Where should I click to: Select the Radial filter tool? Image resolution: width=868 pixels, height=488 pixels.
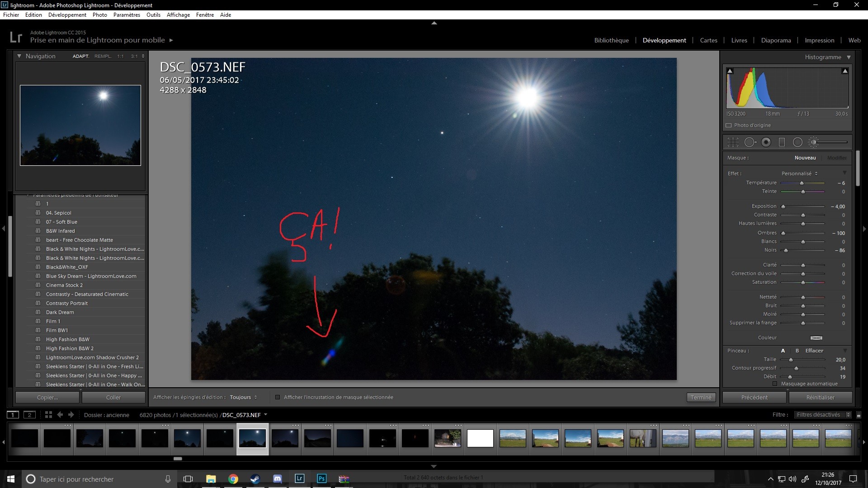tap(797, 142)
